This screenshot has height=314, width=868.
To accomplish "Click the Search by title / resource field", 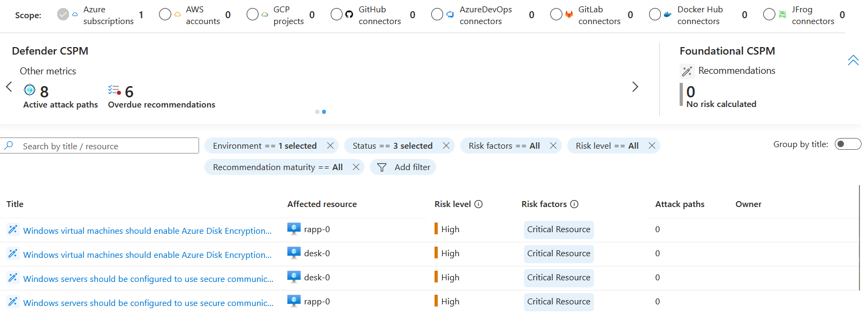I will tap(100, 145).
